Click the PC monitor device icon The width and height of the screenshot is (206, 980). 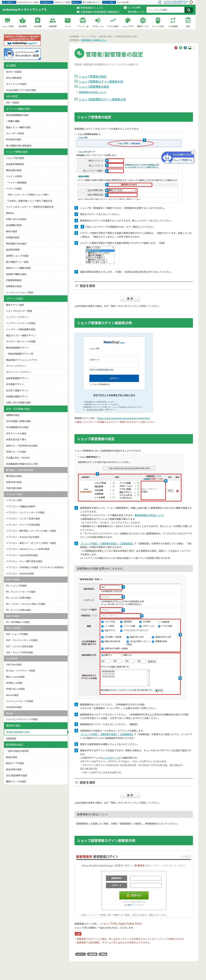click(x=189, y=48)
